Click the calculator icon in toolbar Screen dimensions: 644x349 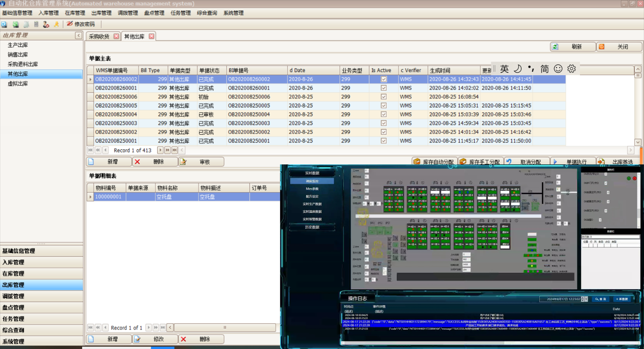pos(36,24)
